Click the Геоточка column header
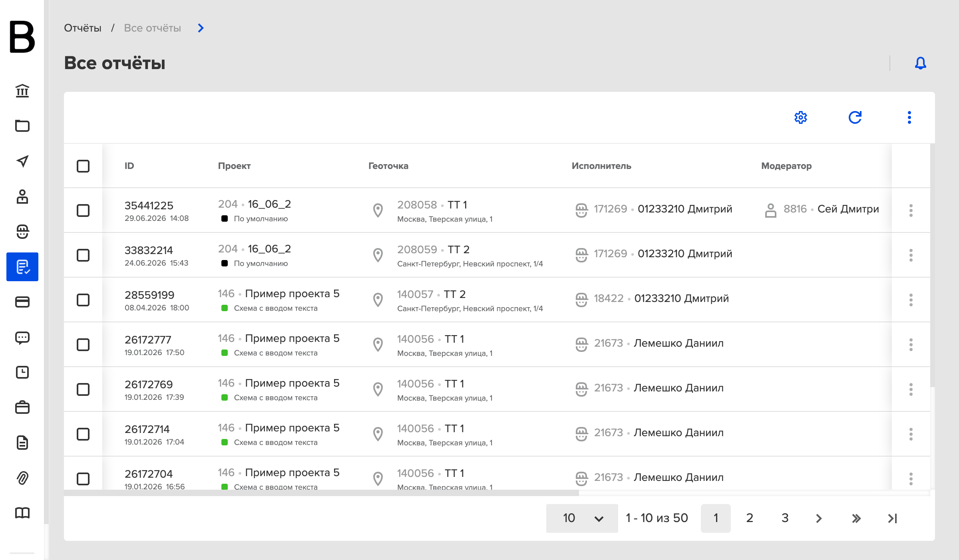The width and height of the screenshot is (959, 560). [388, 166]
